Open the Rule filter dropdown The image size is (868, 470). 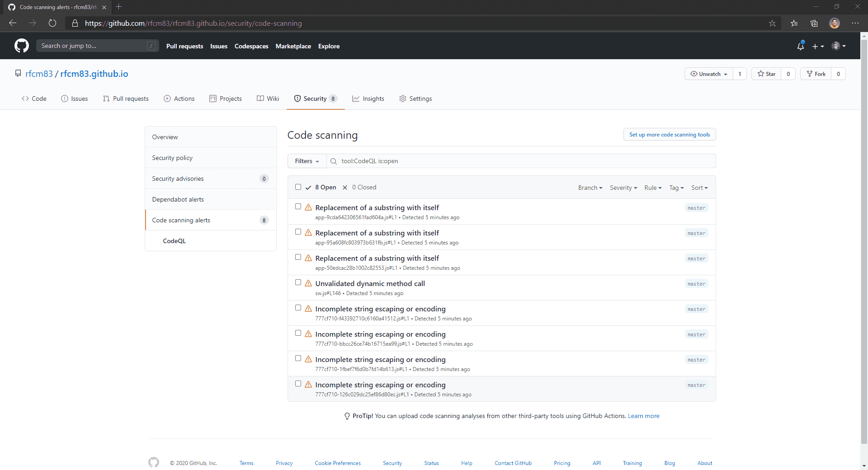pyautogui.click(x=653, y=188)
